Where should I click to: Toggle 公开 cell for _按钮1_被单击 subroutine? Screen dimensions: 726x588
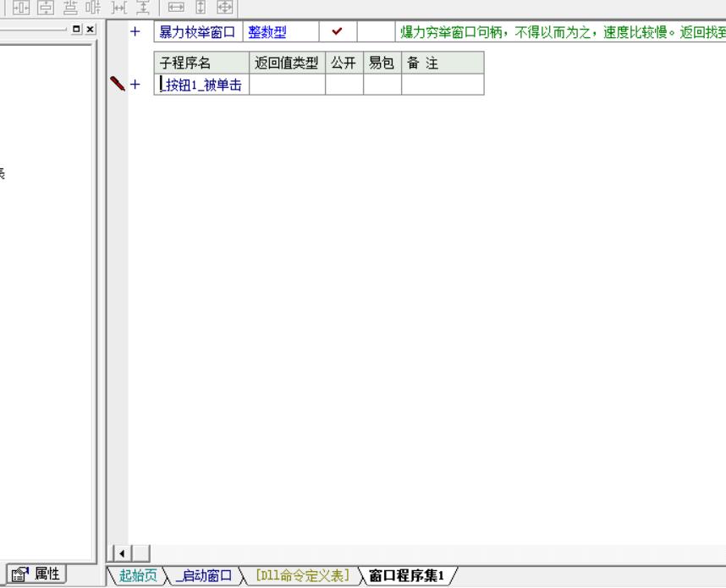(344, 84)
